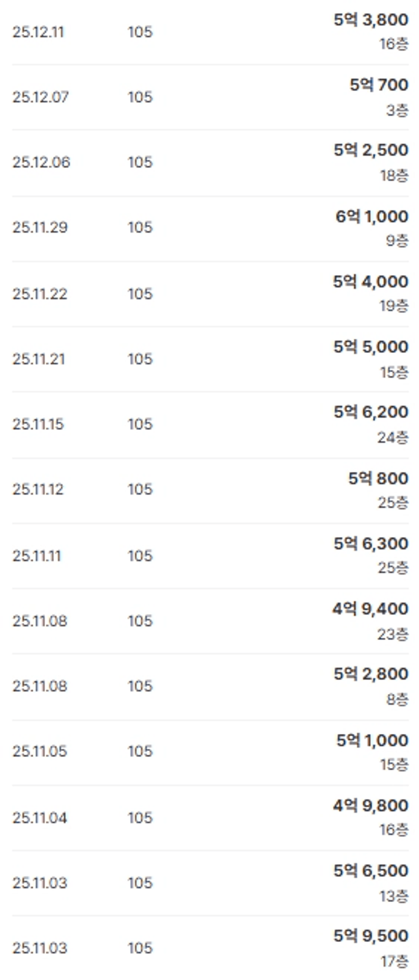This screenshot has height=980, width=419.
Task: Click the 5억 3,800 price
Action: [370, 20]
